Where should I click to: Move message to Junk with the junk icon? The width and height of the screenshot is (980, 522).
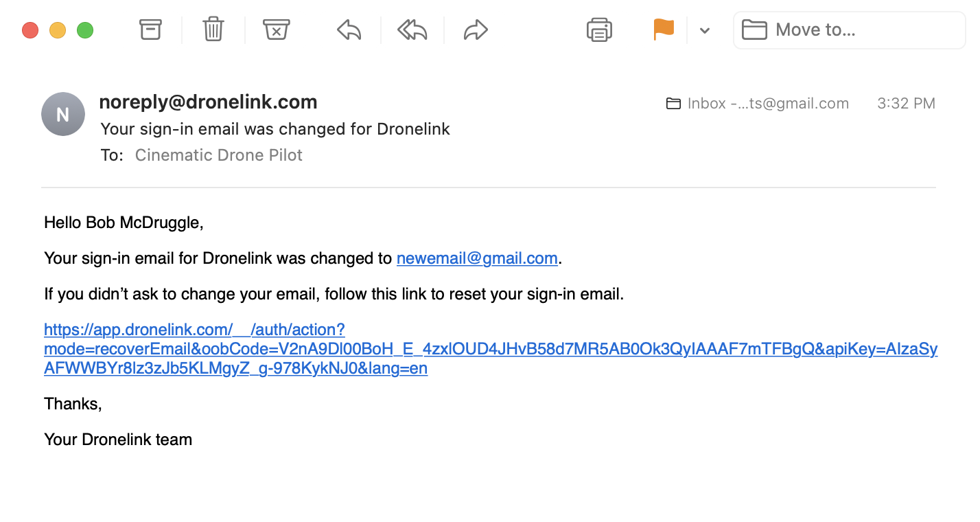[276, 30]
